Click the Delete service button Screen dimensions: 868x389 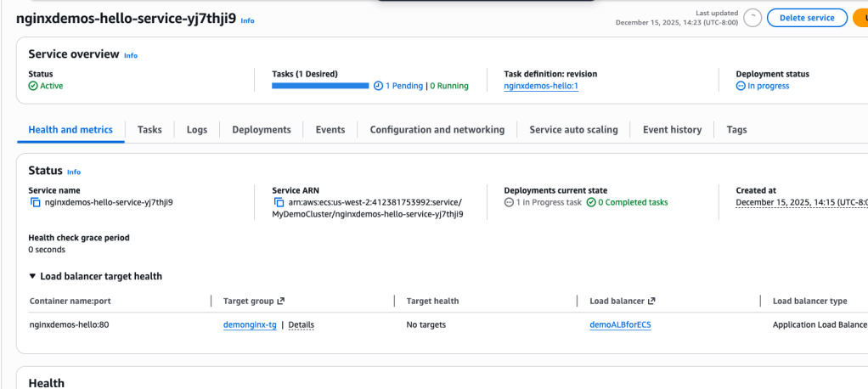(x=806, y=18)
